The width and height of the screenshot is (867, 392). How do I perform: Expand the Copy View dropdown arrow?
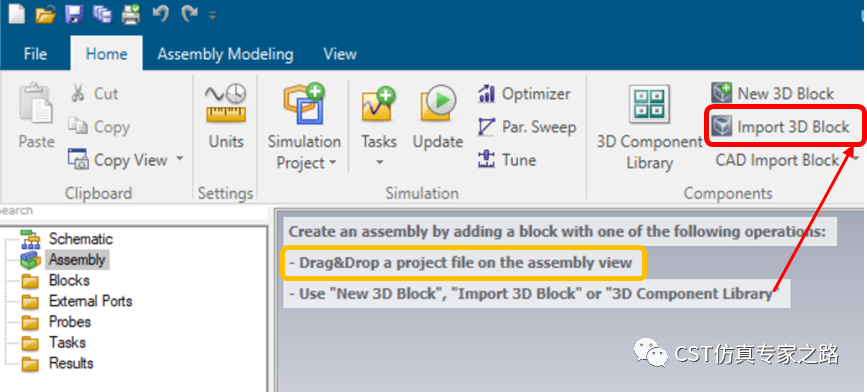tap(179, 159)
